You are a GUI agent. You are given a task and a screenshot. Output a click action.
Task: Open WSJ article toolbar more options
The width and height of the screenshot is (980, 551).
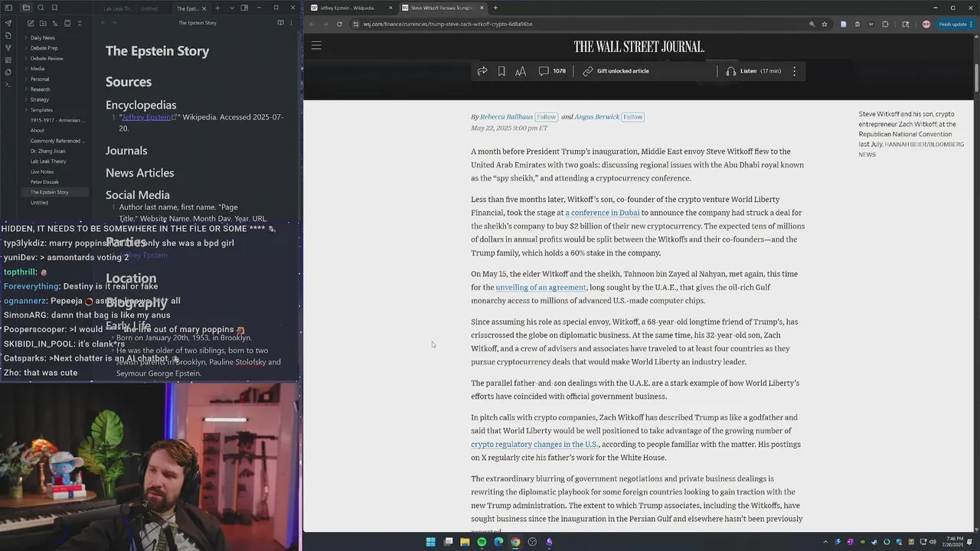tap(794, 71)
